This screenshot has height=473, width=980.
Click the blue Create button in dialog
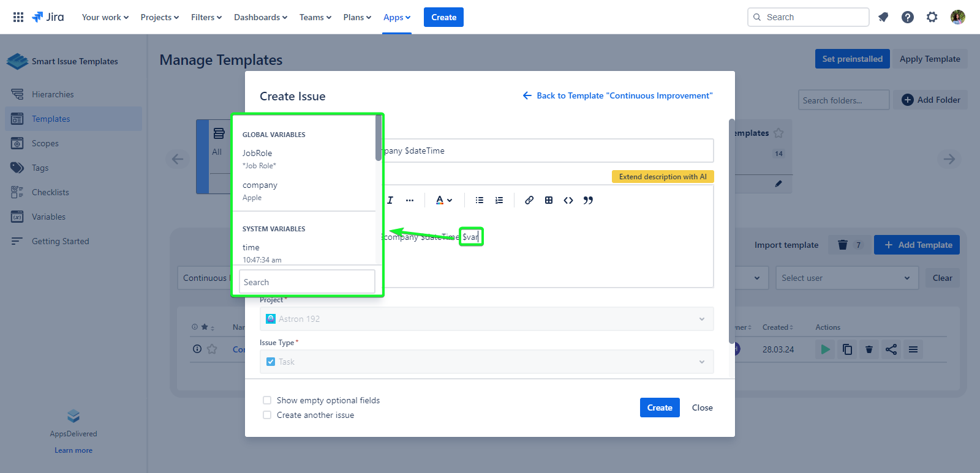[x=660, y=408]
